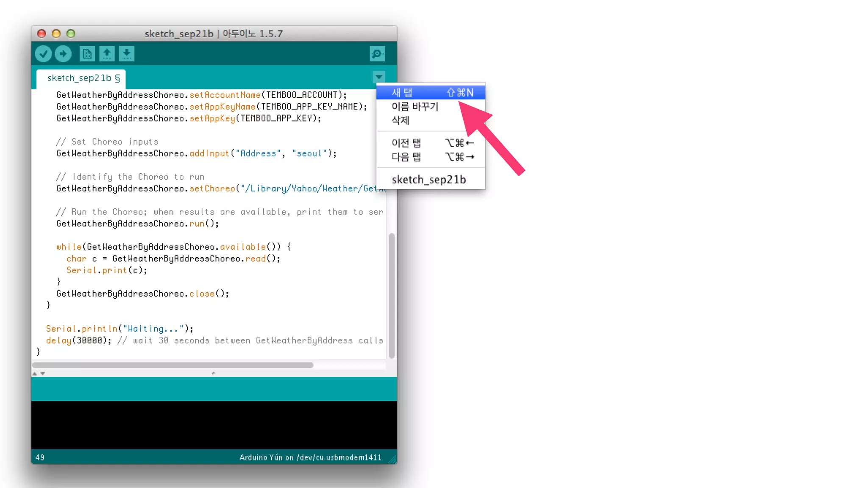Click the Save sketch down-arrow icon
The image size is (868, 488).
tap(126, 54)
